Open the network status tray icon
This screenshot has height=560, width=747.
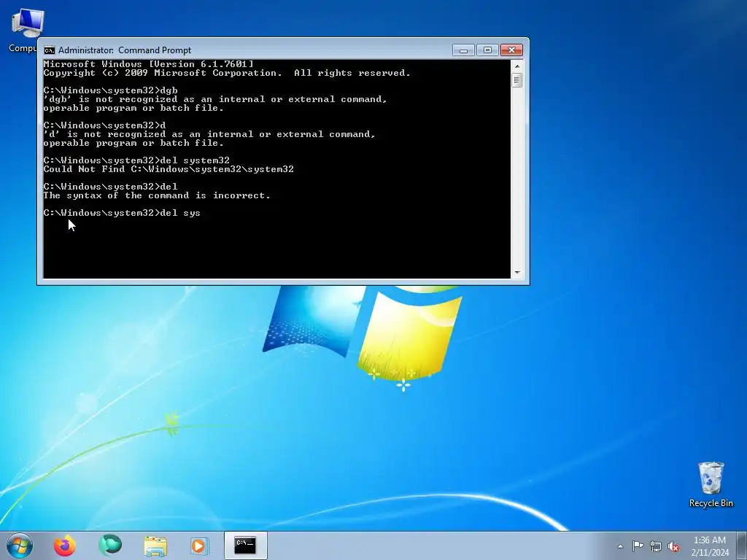click(x=656, y=546)
